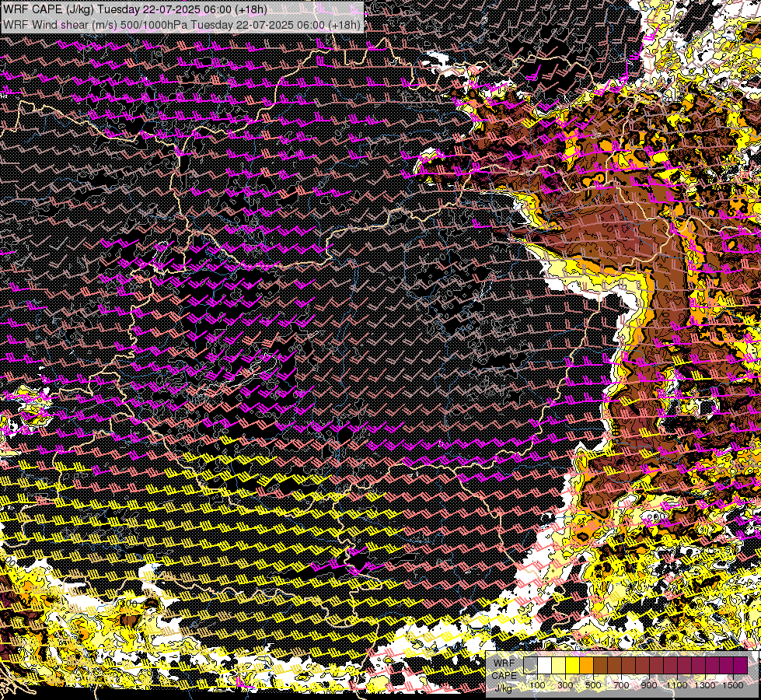Click the J/kg unit label in legend

tap(504, 688)
